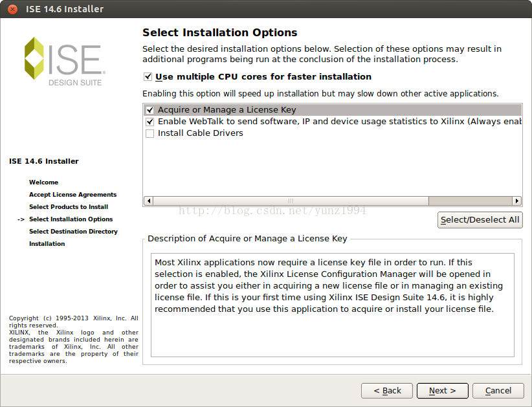
Task: Click the options list right scroll arrow
Action: coord(516,201)
